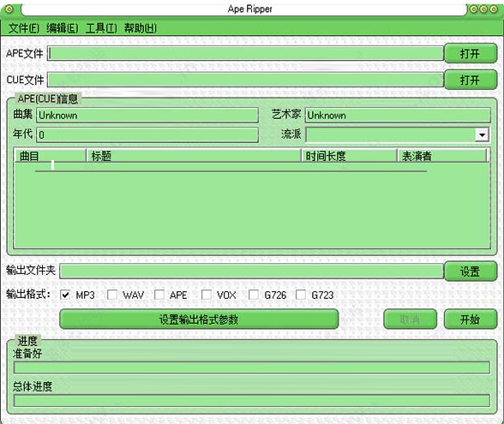Click 打开 button beside APE文件 field
The image size is (504, 424).
tap(471, 53)
